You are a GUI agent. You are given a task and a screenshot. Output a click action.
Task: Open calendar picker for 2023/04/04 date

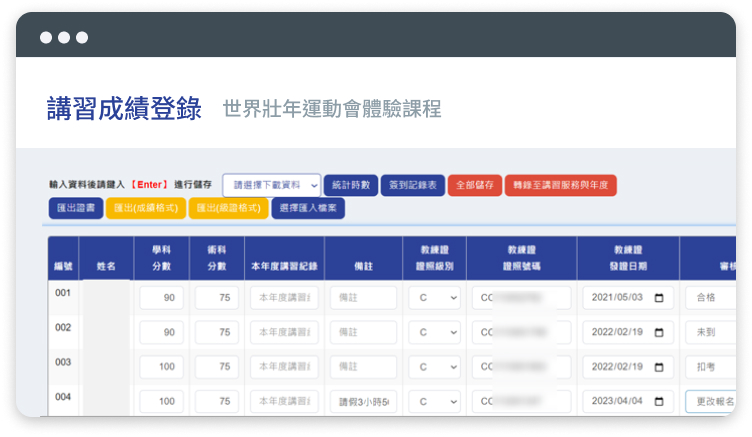[658, 402]
